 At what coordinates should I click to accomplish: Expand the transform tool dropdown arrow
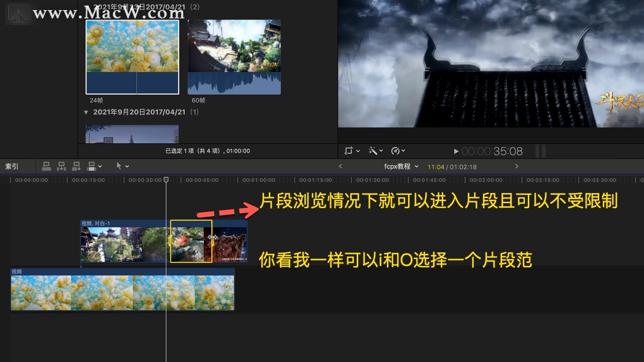358,151
